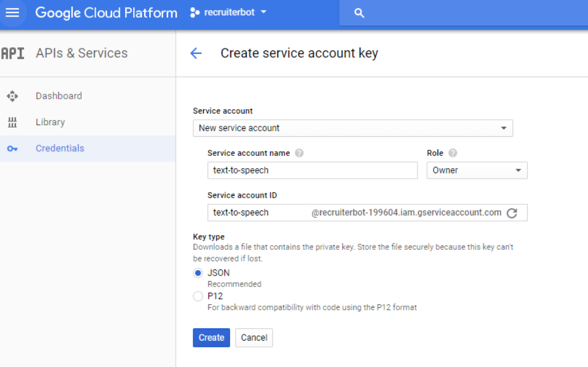Image resolution: width=588 pixels, height=367 pixels.
Task: Open the hamburger navigation menu
Action: click(12, 13)
